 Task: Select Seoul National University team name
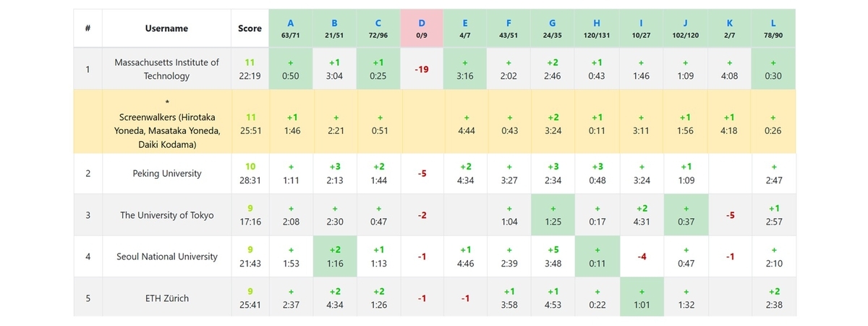point(166,256)
